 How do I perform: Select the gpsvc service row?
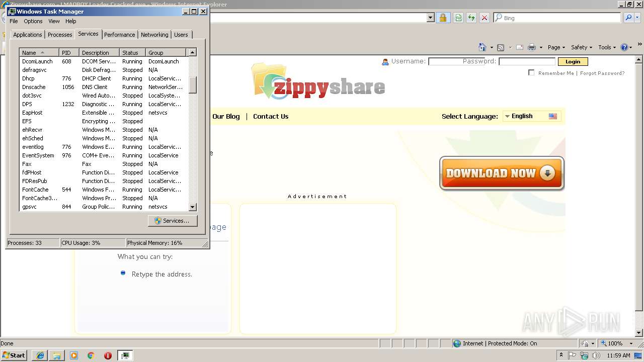tap(104, 207)
